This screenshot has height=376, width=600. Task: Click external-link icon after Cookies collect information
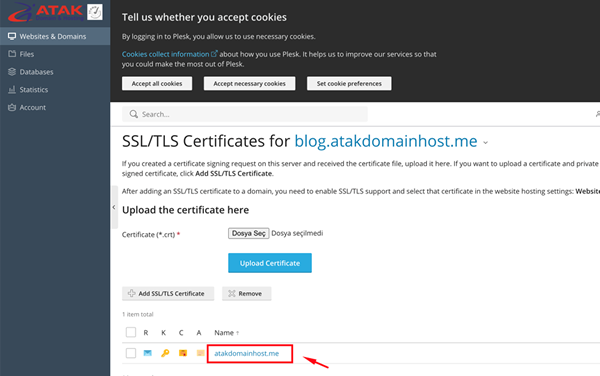pyautogui.click(x=214, y=54)
